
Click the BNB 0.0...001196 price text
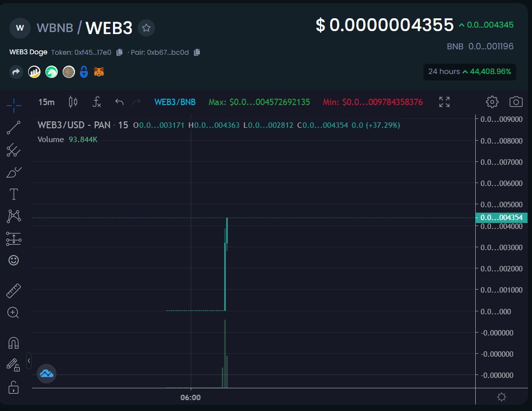[x=480, y=46]
